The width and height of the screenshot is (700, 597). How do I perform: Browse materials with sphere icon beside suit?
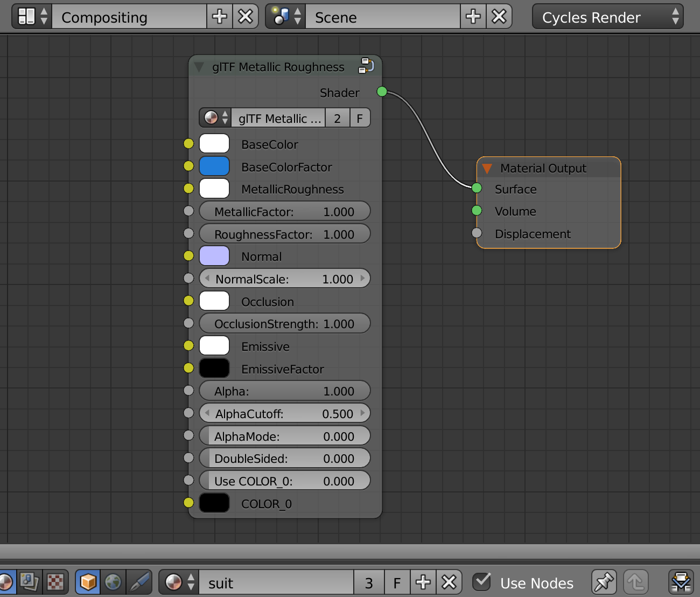(x=179, y=582)
